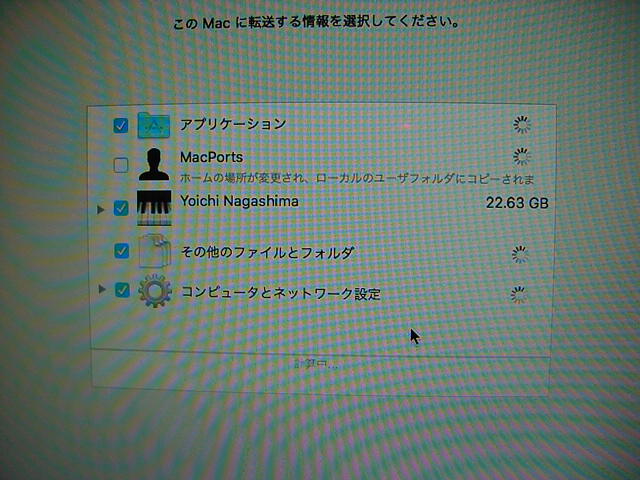Click the heading この Mac に転送する情報を選択してください
The height and width of the screenshot is (480, 640).
(317, 22)
